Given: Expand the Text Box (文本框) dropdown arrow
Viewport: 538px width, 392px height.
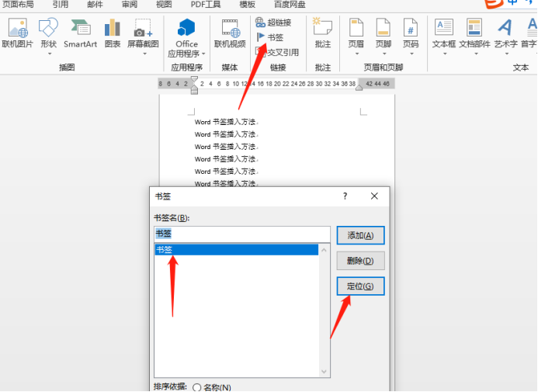Looking at the screenshot, I should pyautogui.click(x=445, y=54).
